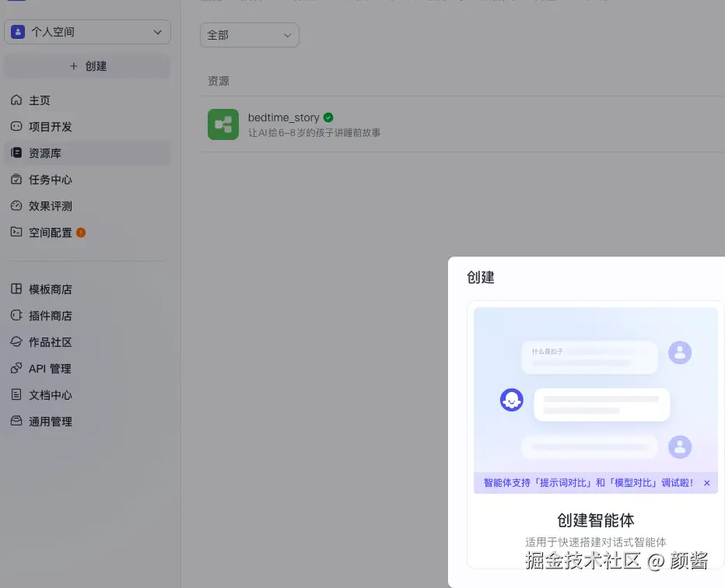Click the 资源 column header
This screenshot has width=725, height=588.
(219, 81)
